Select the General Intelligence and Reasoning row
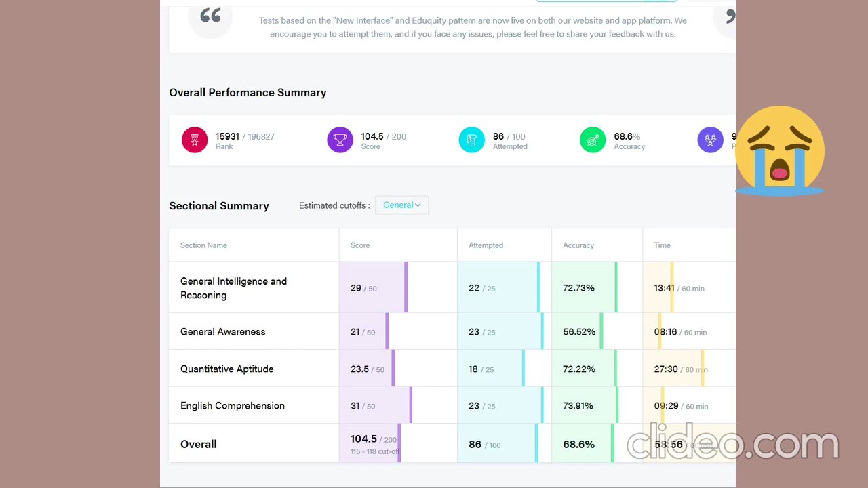 [452, 287]
